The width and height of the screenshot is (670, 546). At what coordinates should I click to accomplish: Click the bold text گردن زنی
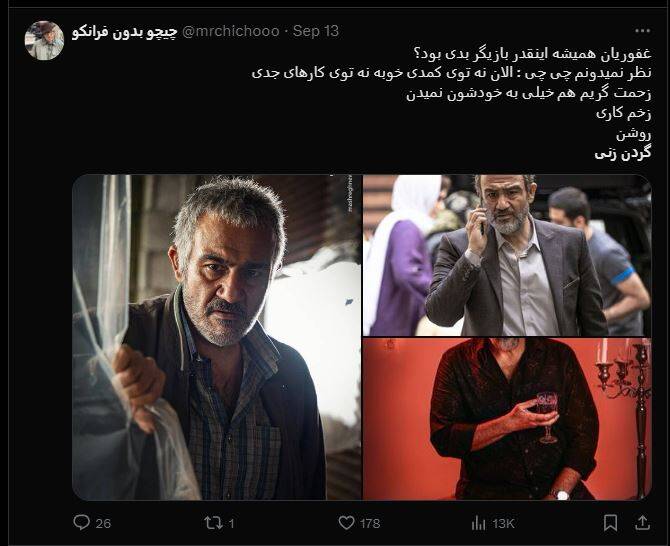[x=623, y=153]
